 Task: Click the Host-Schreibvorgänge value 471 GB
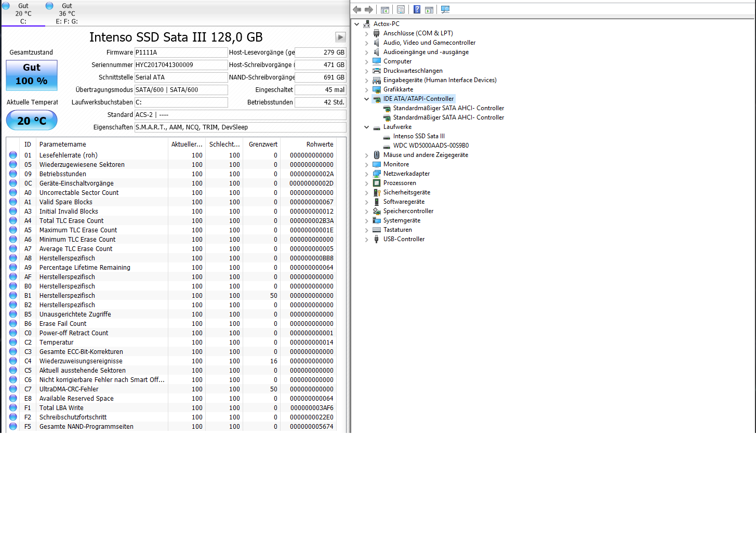[321, 65]
